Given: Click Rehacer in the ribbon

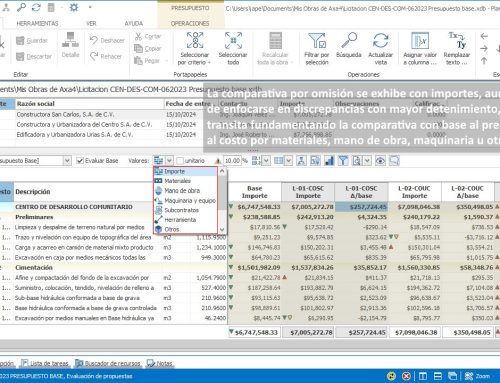Looking at the screenshot, I should (106, 56).
